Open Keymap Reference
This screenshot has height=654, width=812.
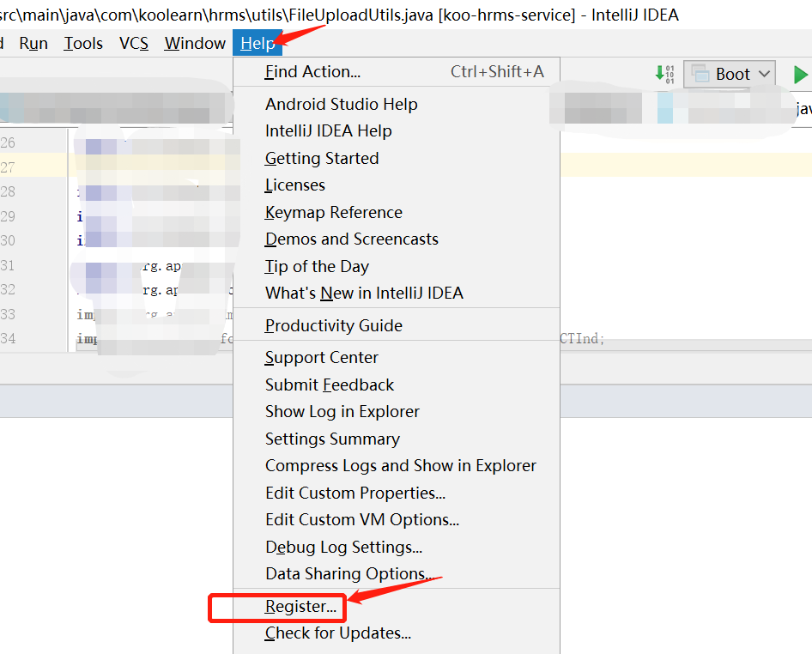pyautogui.click(x=397, y=212)
